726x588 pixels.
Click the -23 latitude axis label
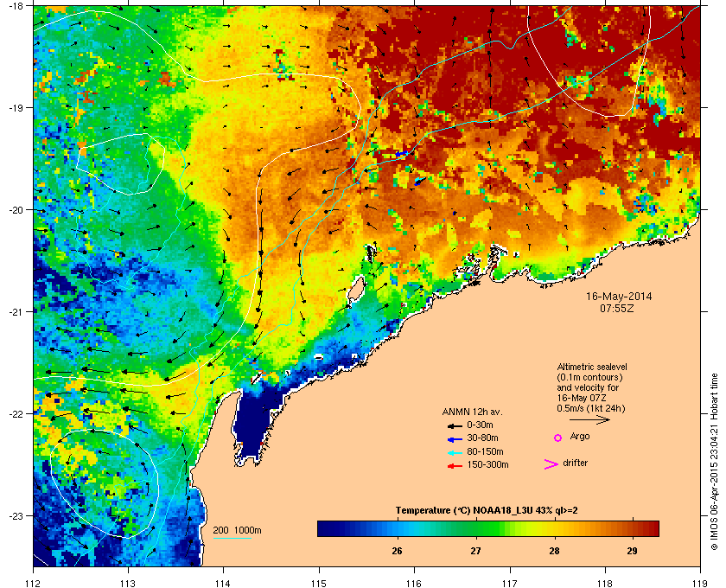(18, 515)
